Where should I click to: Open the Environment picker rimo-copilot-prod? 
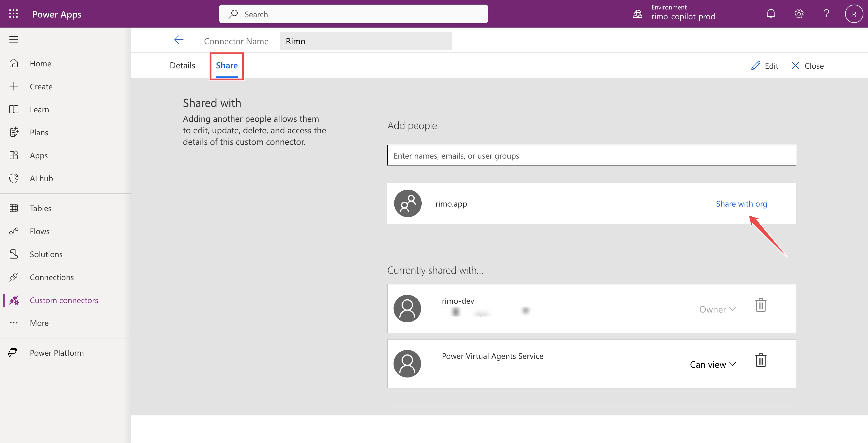(683, 12)
